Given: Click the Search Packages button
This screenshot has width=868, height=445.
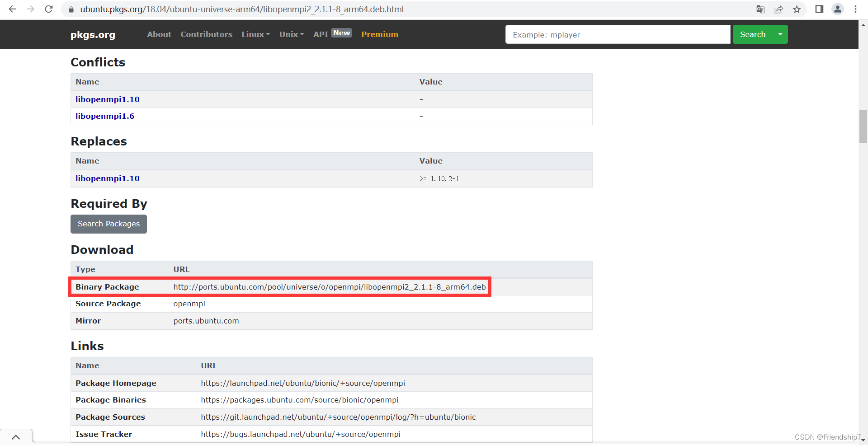Looking at the screenshot, I should point(108,224).
